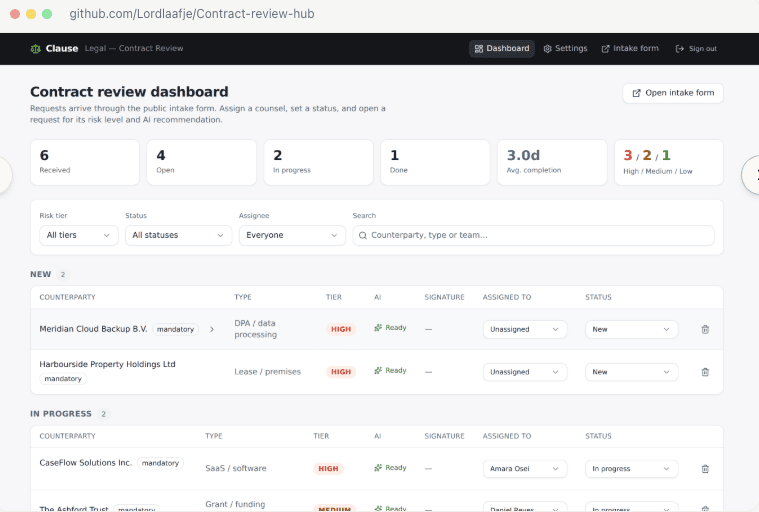Viewport: 759px width, 512px height.
Task: Select the High / Medium / Low card
Action: [669, 163]
